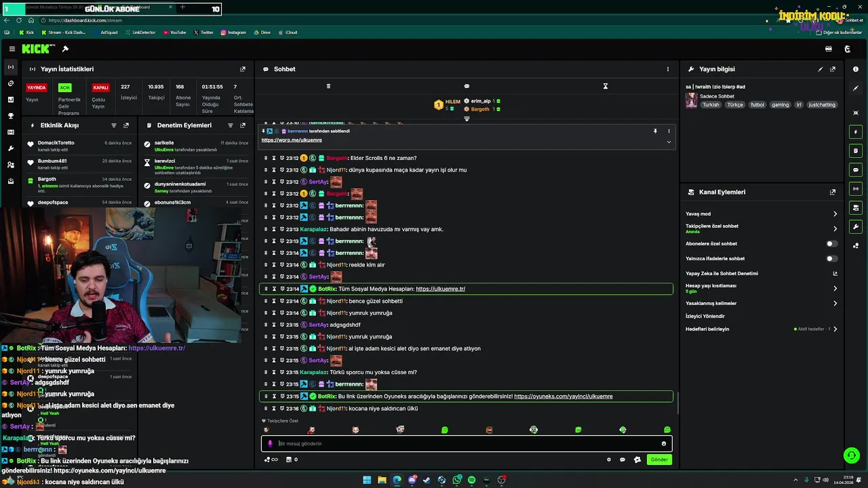This screenshot has width=868, height=488.
Task: Toggle the lightning widget in right sidebar
Action: tap(856, 131)
